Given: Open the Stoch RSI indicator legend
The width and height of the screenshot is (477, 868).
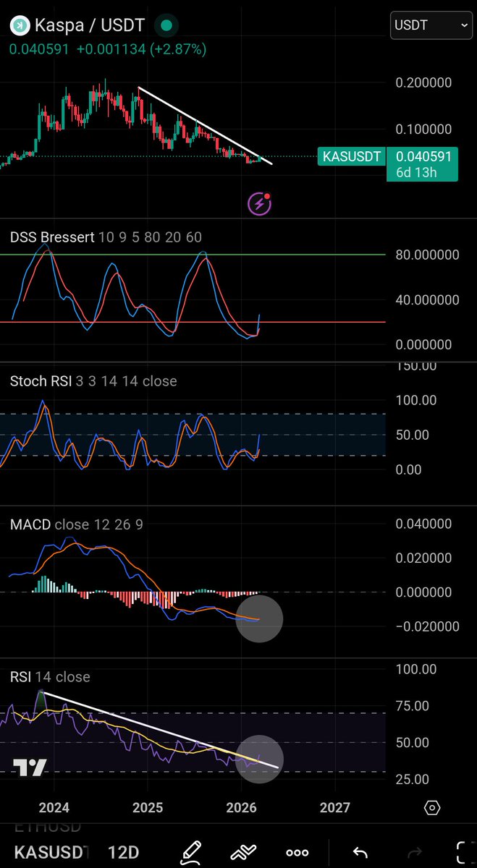Looking at the screenshot, I should (x=93, y=380).
